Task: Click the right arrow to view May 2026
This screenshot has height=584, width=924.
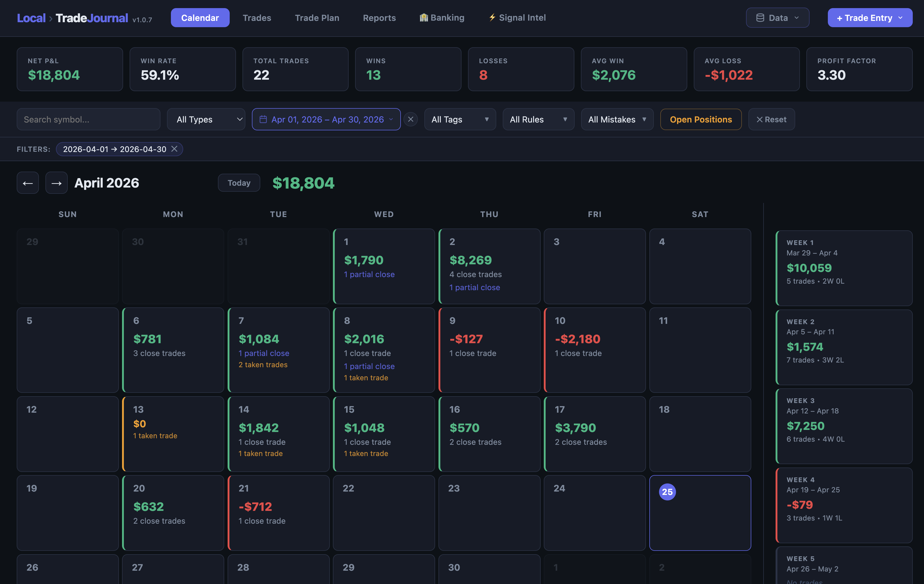Action: (x=56, y=183)
